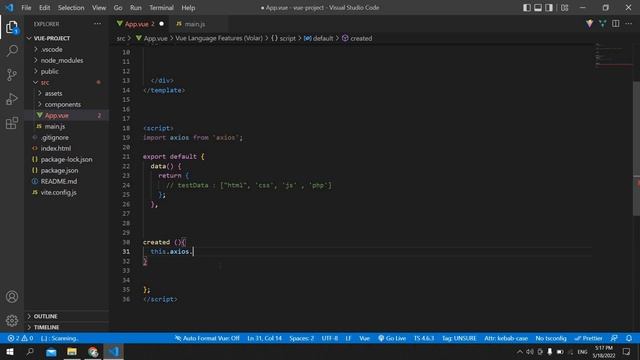Click unsaved dot on App.vue tab

point(162,24)
